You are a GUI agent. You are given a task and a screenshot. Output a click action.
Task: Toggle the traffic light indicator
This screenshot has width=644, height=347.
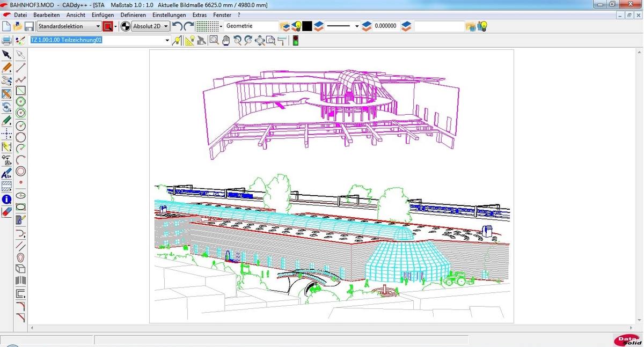295,41
